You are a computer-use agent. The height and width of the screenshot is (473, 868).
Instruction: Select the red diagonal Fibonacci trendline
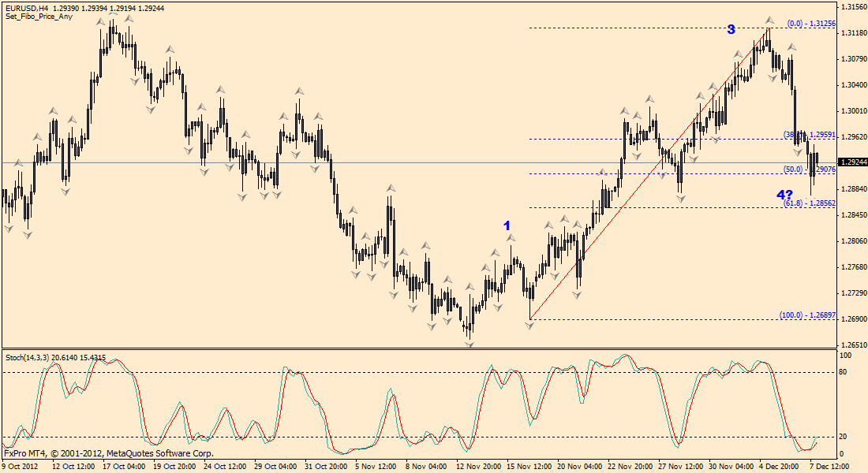point(649,174)
